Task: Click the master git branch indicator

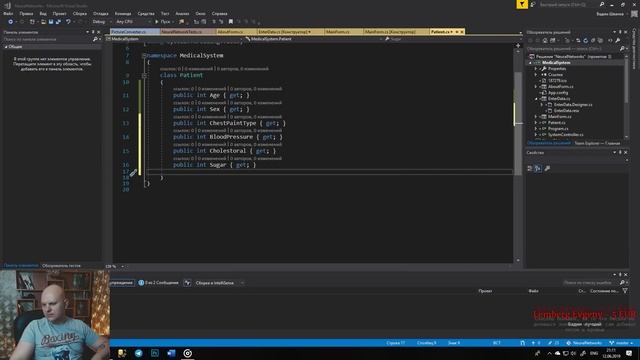Action: coord(621,343)
